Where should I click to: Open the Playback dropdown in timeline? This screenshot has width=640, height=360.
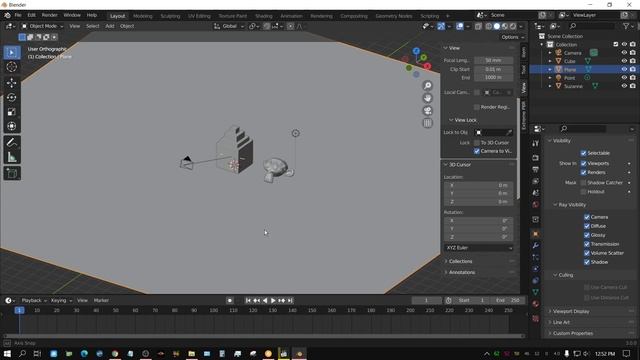pyautogui.click(x=34, y=300)
